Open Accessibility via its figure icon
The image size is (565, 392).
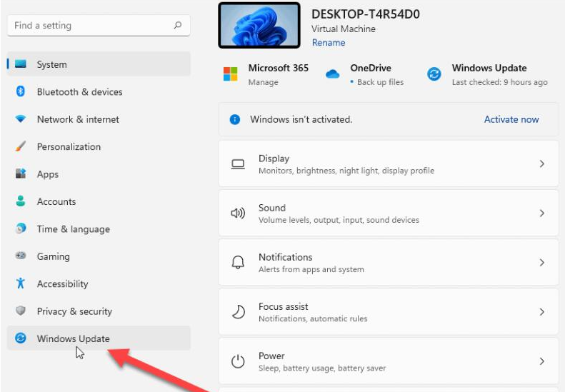tap(21, 283)
